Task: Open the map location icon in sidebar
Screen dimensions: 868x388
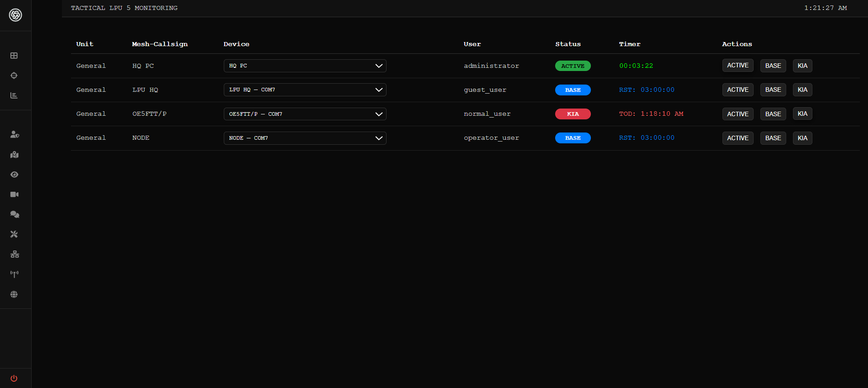Action: tap(14, 155)
